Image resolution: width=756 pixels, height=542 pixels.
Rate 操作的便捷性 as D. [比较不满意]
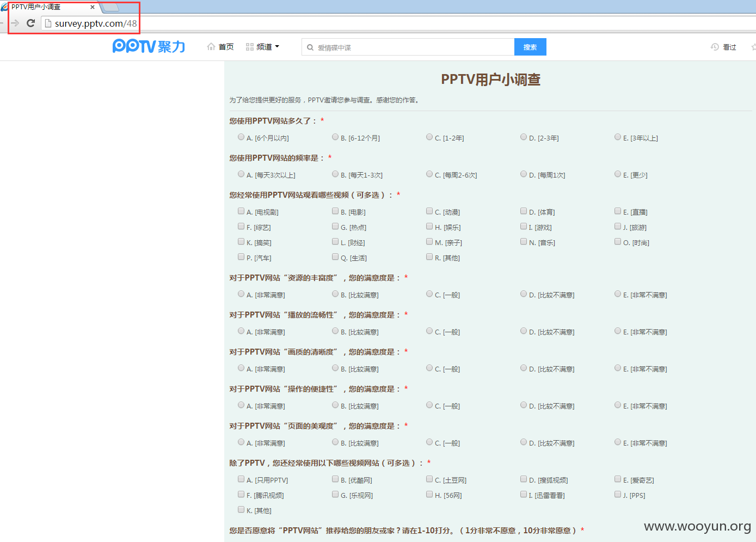[524, 405]
